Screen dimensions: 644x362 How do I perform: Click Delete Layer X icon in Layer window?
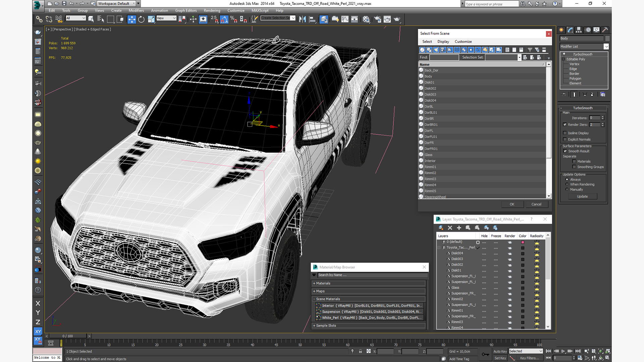coord(450,228)
